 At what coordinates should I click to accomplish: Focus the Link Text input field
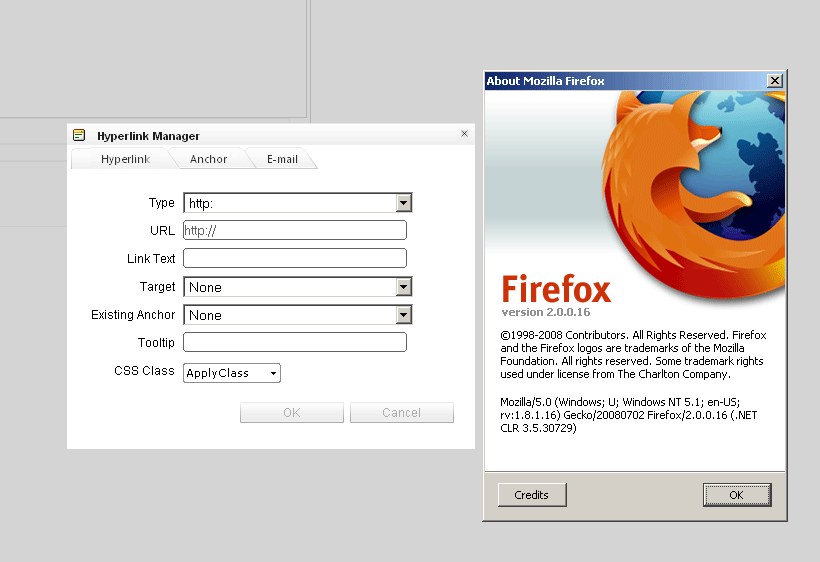[x=295, y=258]
